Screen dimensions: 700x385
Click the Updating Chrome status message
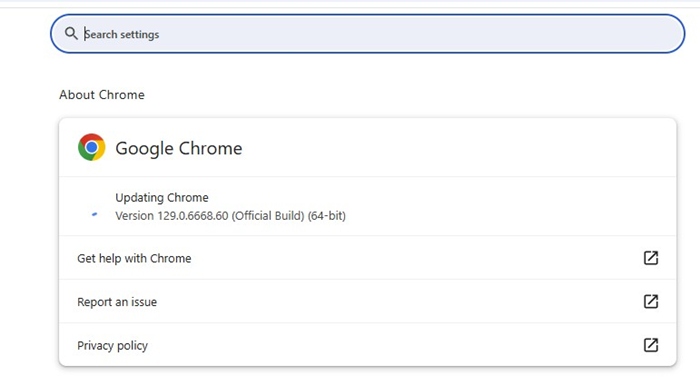pos(162,197)
